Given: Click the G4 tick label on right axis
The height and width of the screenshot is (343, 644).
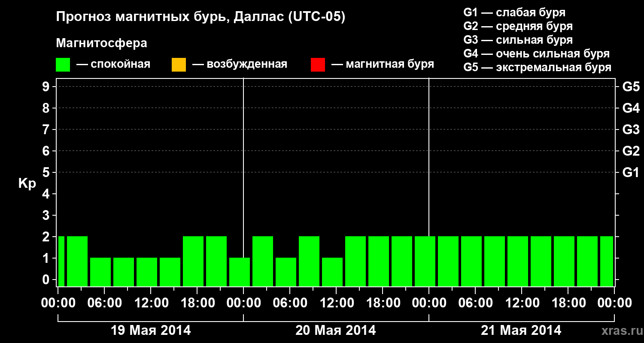Looking at the screenshot, I should [x=631, y=108].
